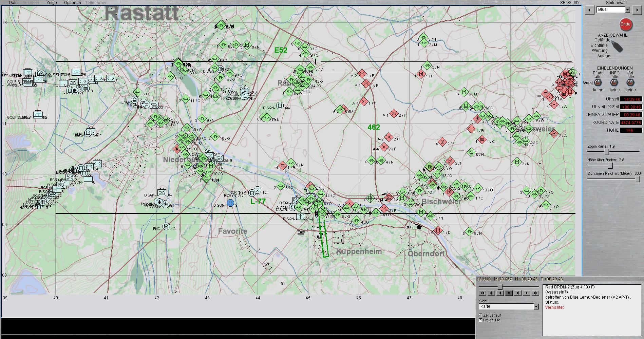The image size is (644, 339).
Task: Click the AAR timeline position handle
Action: (x=500, y=287)
